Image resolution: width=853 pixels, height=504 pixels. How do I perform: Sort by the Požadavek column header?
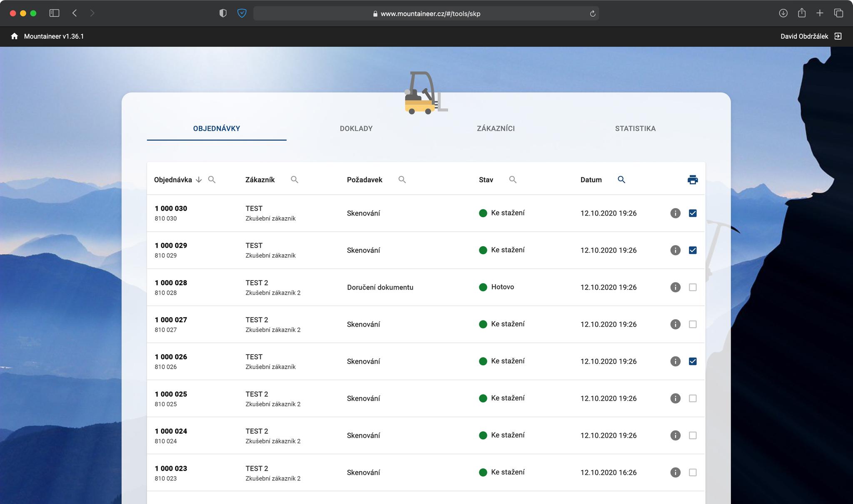tap(364, 180)
